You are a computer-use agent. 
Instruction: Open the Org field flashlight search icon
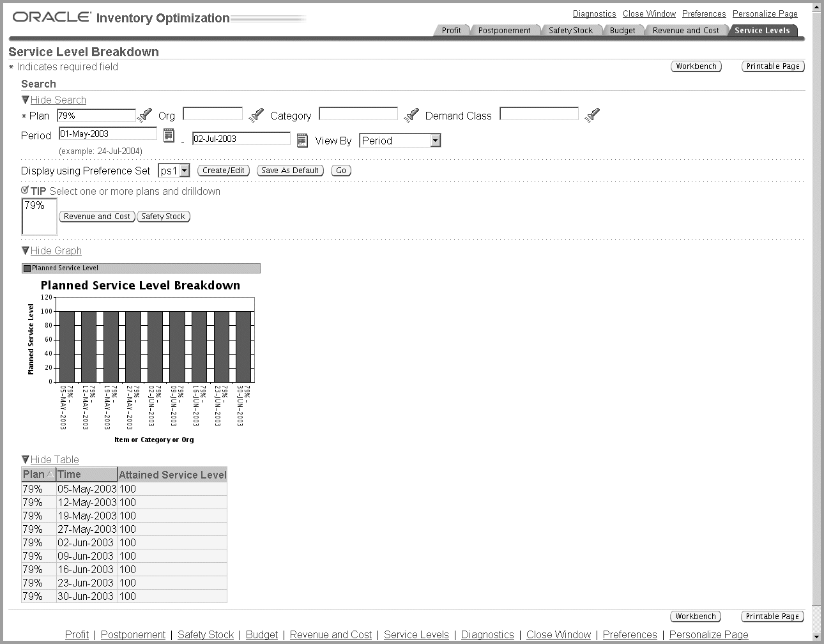[256, 115]
